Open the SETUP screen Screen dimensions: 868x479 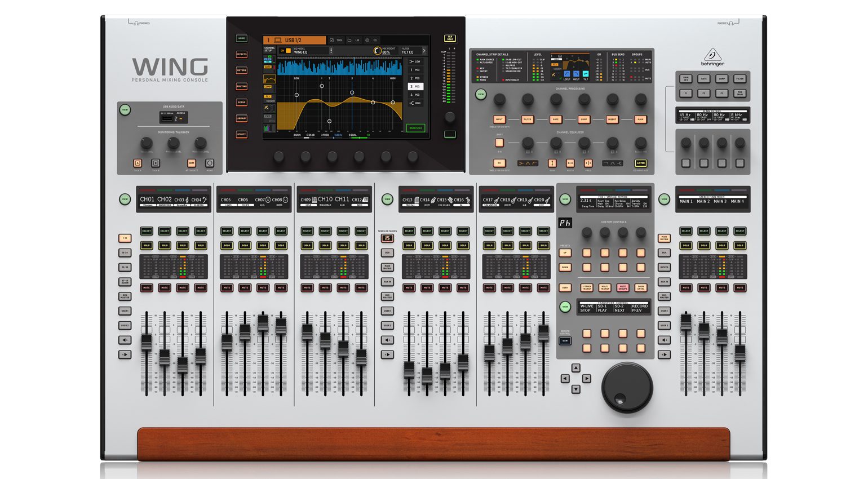pyautogui.click(x=241, y=103)
